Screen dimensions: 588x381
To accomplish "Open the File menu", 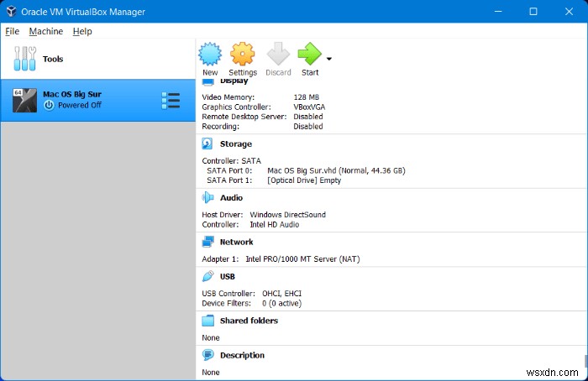I will click(x=12, y=31).
